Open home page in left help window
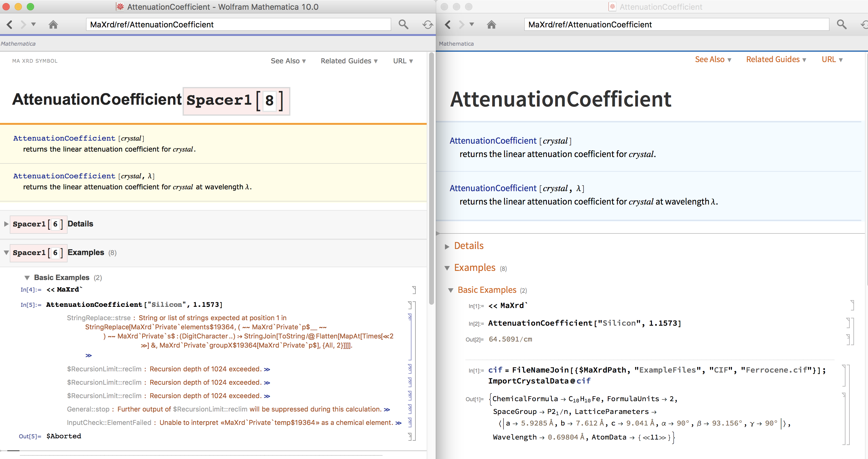 [53, 25]
